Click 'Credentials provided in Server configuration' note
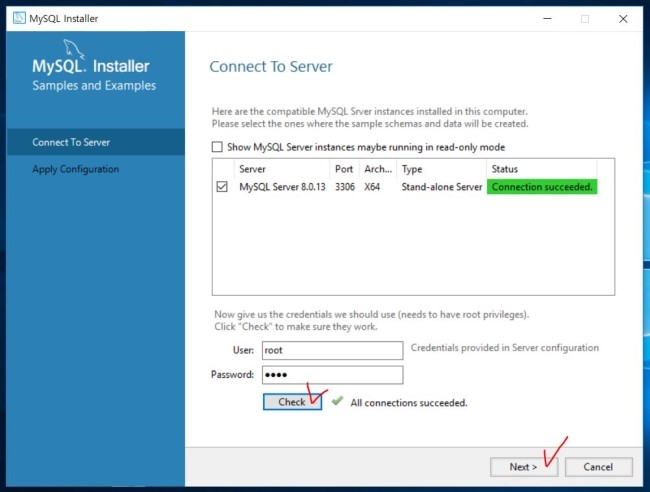Viewport: 650px width, 492px height. (505, 348)
